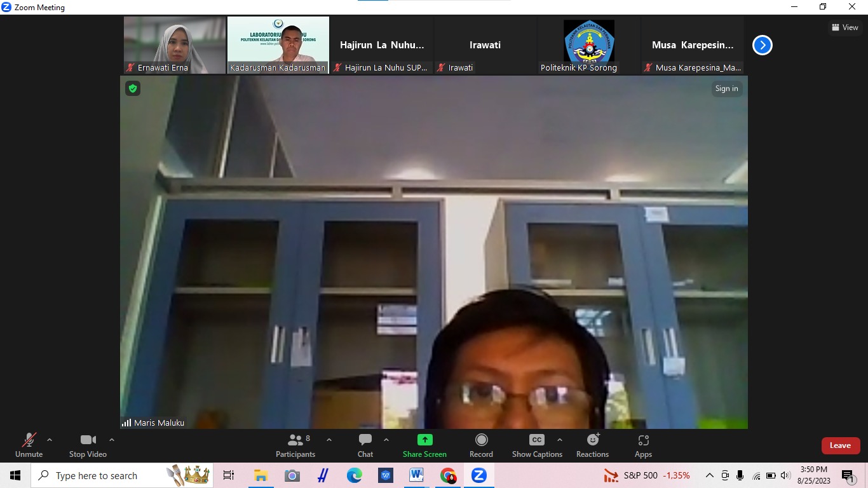Show next participants with the blue arrow
This screenshot has height=488, width=868.
(762, 45)
